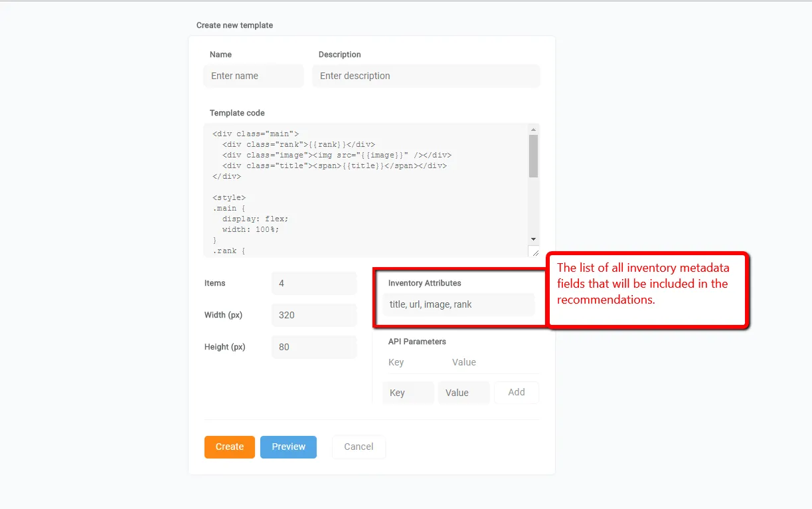This screenshot has width=812, height=509.
Task: Click the API parameter Value input
Action: [x=464, y=393]
